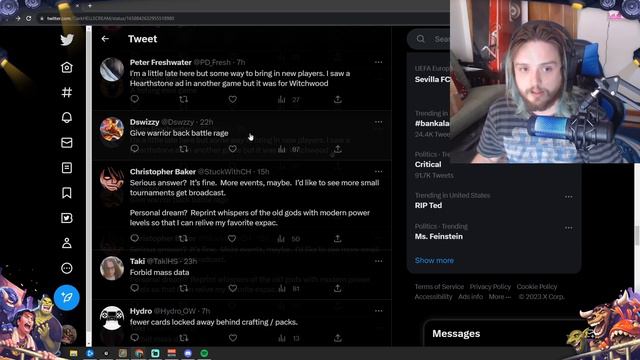Click Show more under trends
640x360 pixels.
(x=434, y=260)
